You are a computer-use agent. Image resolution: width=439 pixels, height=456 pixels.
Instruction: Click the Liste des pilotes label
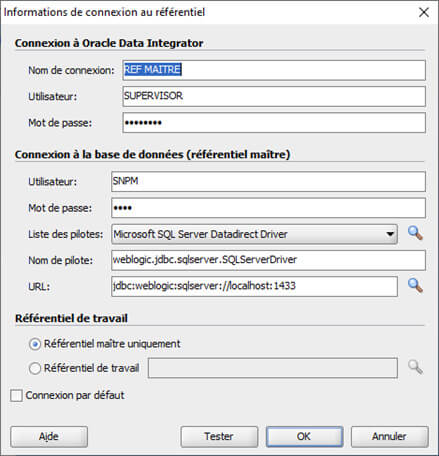click(66, 234)
